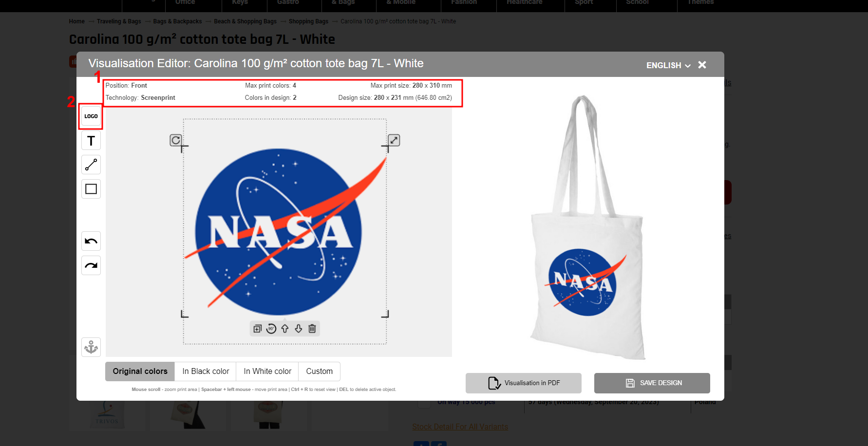Click the rotate handle on the logo
The width and height of the screenshot is (868, 446).
click(x=175, y=140)
